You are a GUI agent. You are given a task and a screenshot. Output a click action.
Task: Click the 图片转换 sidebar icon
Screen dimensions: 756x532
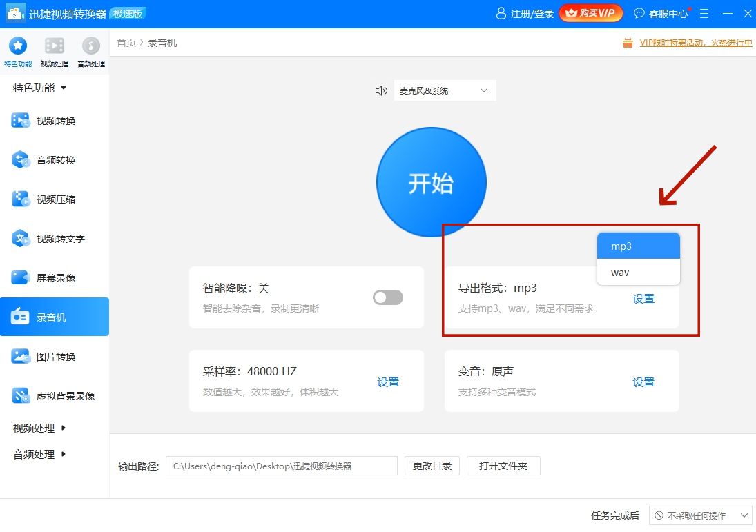pos(20,357)
